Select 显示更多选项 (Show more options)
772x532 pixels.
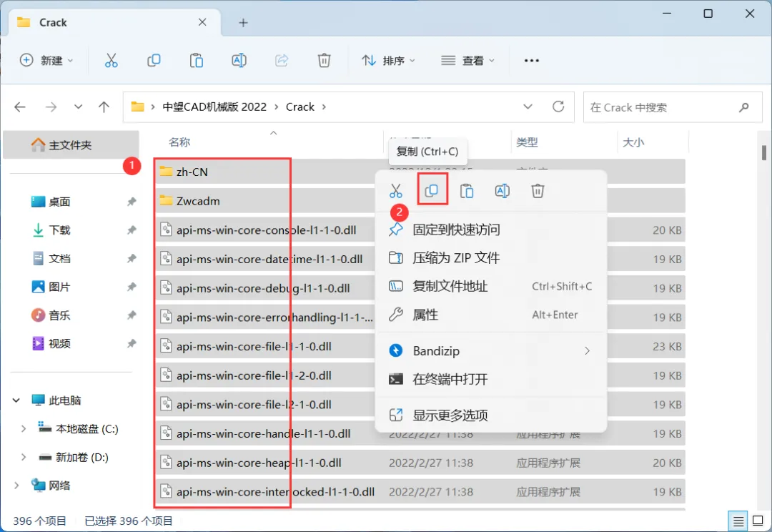point(491,415)
